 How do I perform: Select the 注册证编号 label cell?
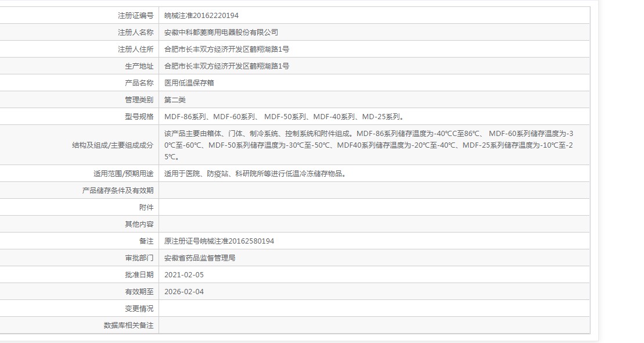pyautogui.click(x=135, y=16)
